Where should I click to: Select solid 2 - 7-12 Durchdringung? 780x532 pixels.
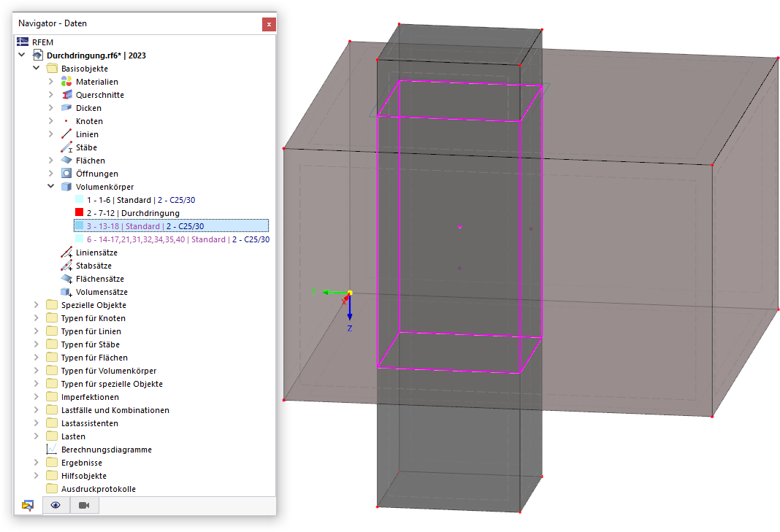[133, 213]
